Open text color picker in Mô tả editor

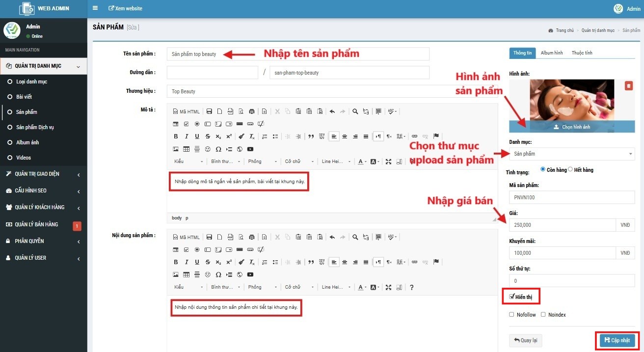362,162
